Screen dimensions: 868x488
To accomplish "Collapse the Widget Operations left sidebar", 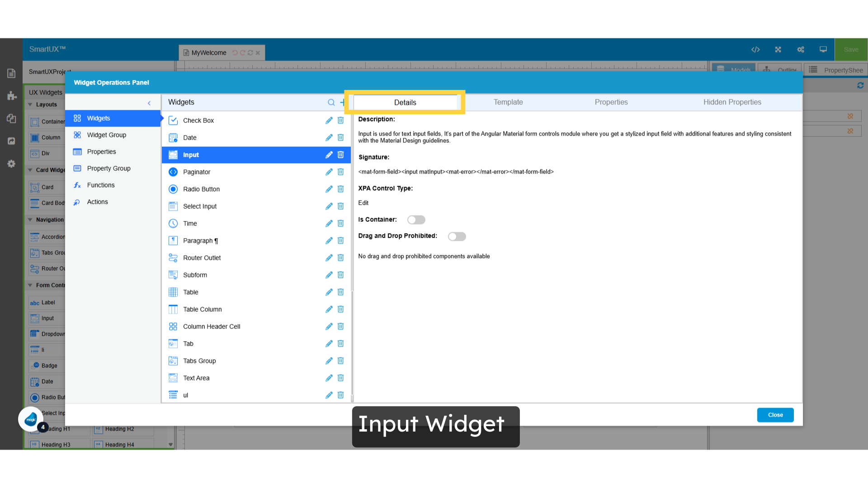I will (149, 103).
